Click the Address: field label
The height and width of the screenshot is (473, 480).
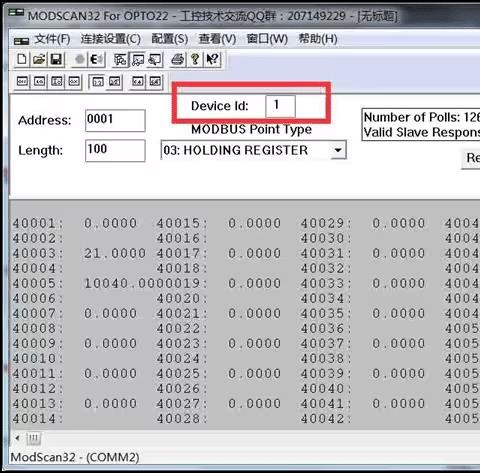[x=45, y=120]
